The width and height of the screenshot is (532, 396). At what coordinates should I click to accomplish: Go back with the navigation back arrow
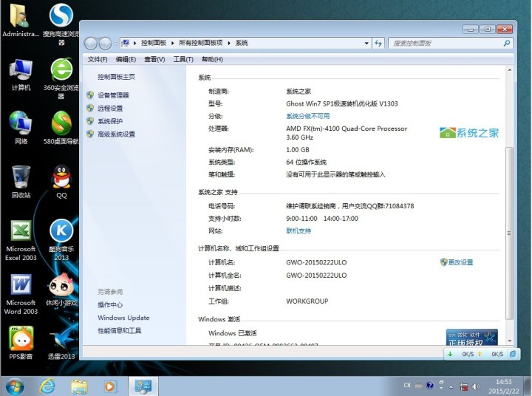91,43
